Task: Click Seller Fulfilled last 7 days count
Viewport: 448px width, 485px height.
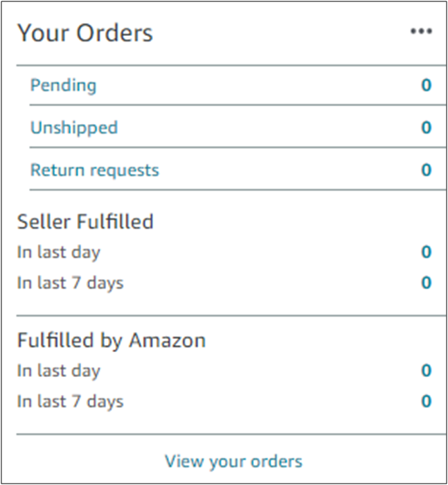Action: coord(427,283)
